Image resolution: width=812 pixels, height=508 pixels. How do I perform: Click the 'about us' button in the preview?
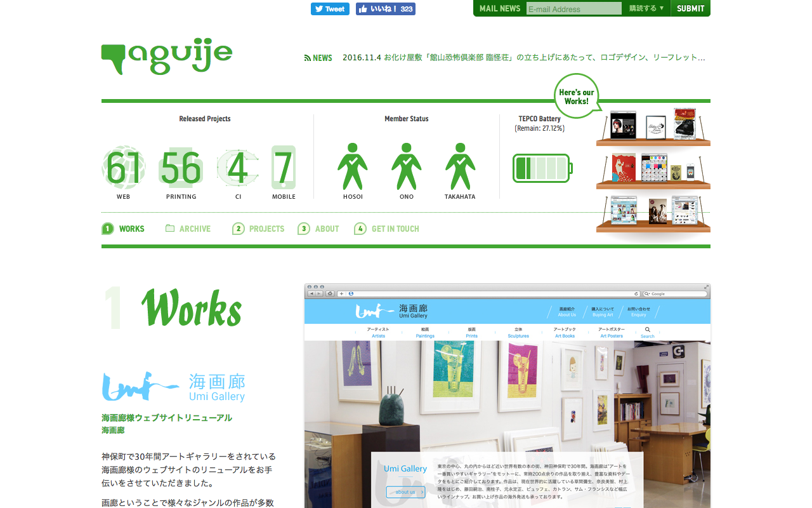[405, 491]
